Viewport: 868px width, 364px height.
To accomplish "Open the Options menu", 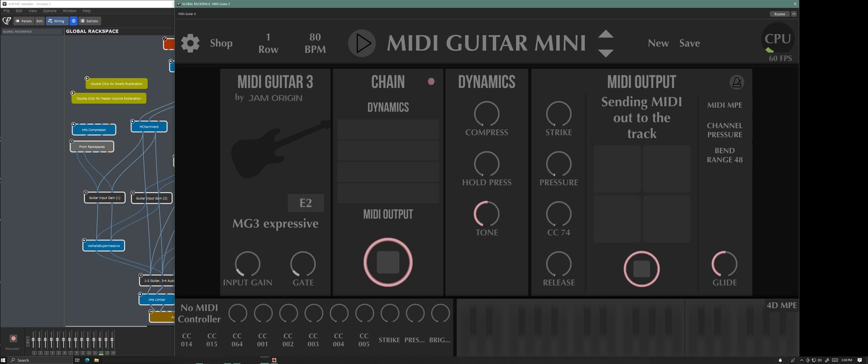I will [x=50, y=11].
